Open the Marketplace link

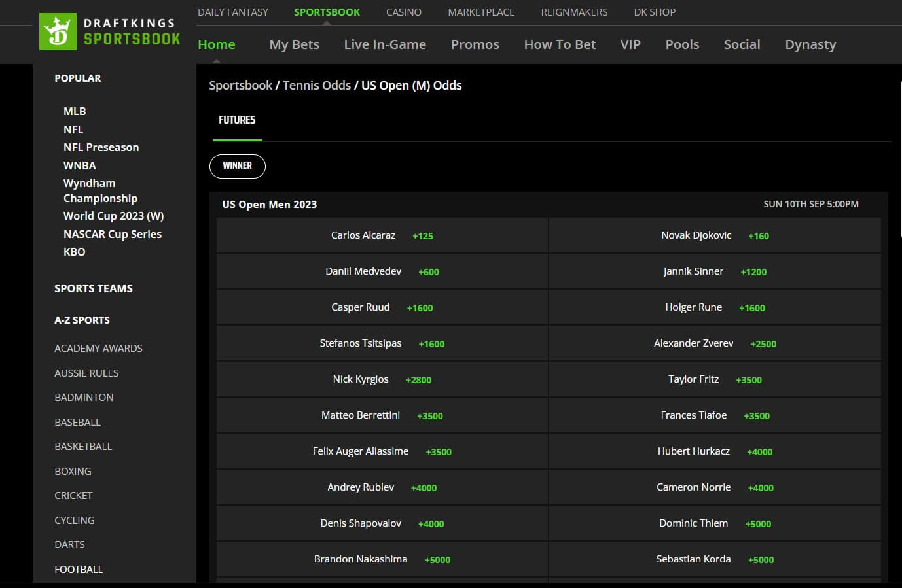pos(481,12)
